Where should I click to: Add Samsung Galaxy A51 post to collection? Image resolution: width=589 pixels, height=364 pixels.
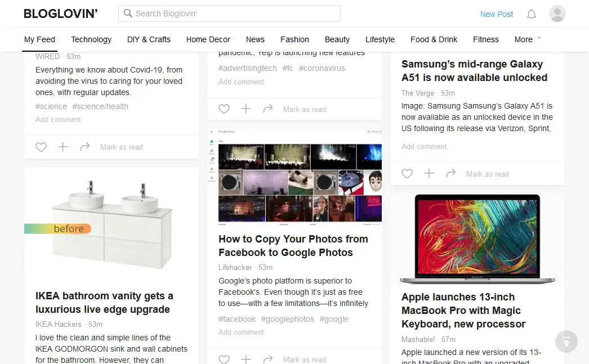coord(429,173)
